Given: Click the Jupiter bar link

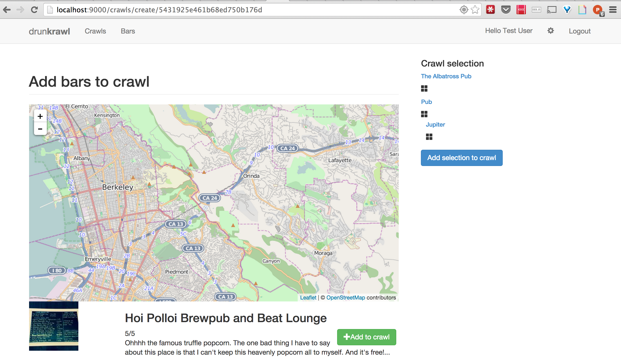Looking at the screenshot, I should pos(435,125).
